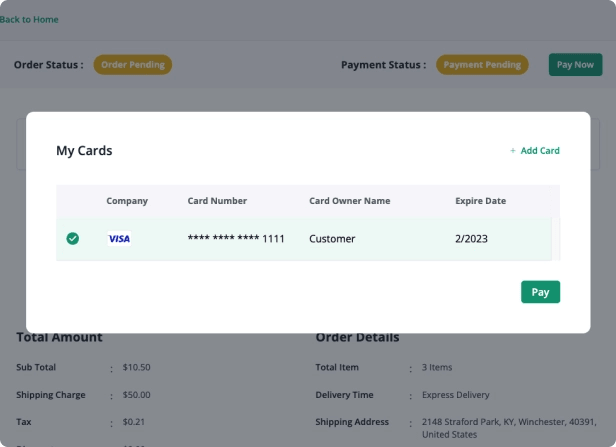Click the Expire Date column header

480,201
